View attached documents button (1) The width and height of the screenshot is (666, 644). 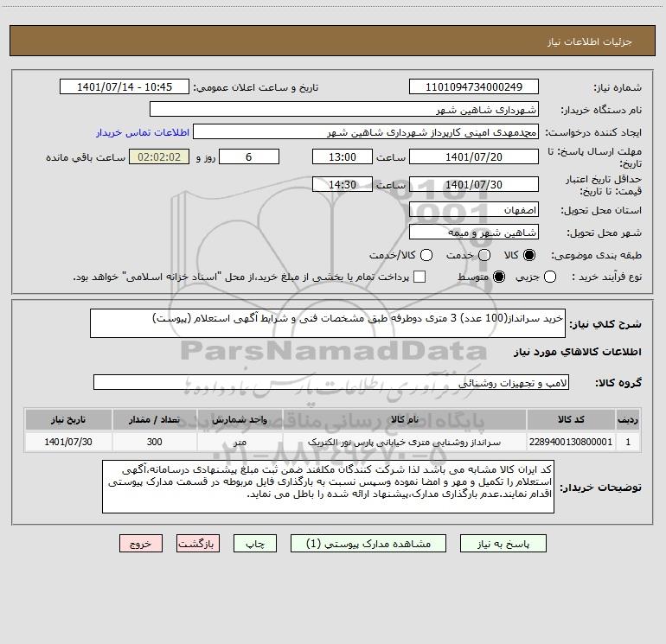368,544
